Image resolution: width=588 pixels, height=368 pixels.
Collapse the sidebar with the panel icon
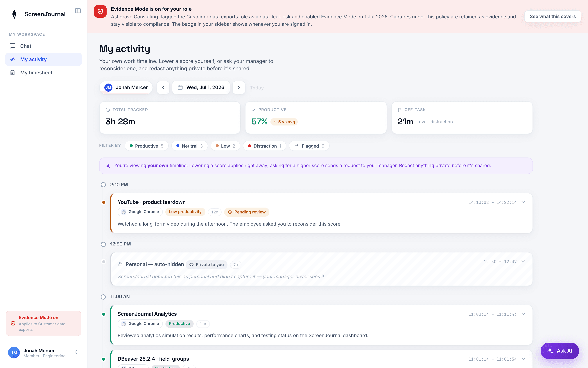[x=78, y=11]
